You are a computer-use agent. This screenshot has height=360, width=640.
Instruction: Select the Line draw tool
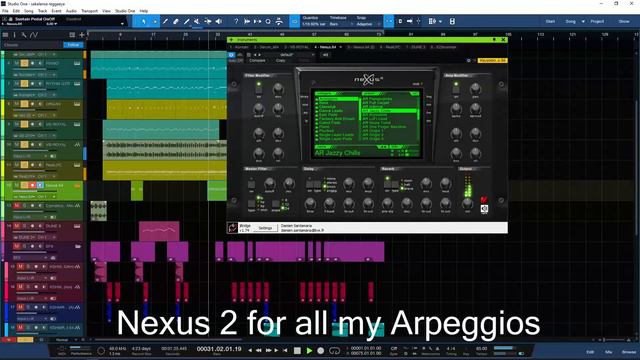point(187,21)
